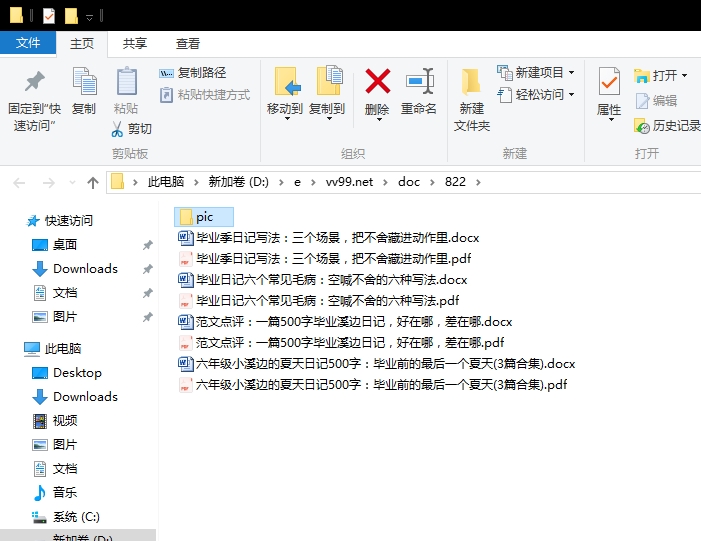Click the Forward navigation arrow
701x541 pixels.
coord(48,182)
